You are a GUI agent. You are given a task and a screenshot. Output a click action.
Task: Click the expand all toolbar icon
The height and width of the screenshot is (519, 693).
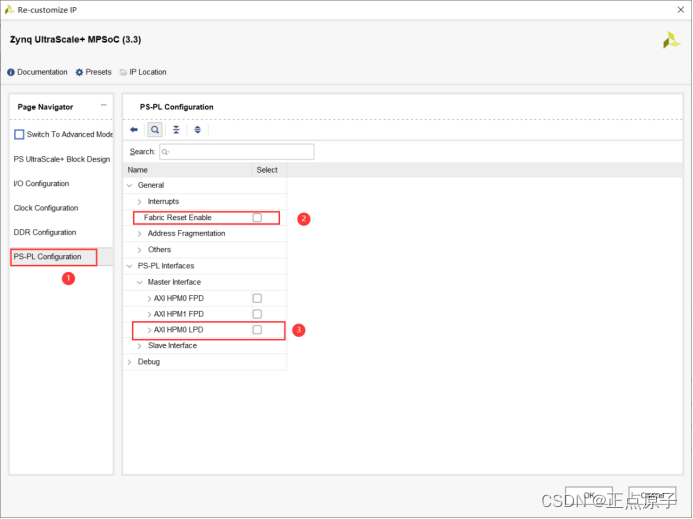pyautogui.click(x=198, y=130)
